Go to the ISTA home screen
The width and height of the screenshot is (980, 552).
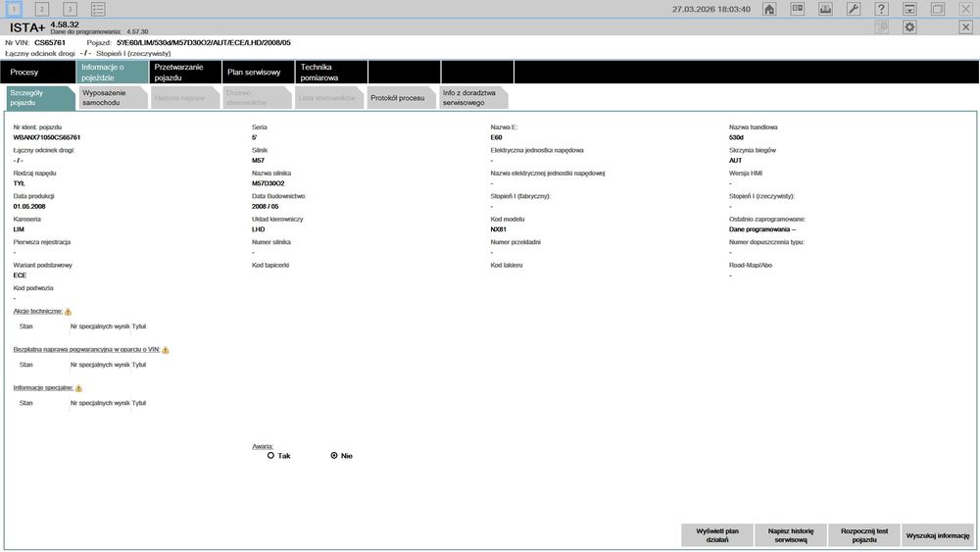click(769, 9)
